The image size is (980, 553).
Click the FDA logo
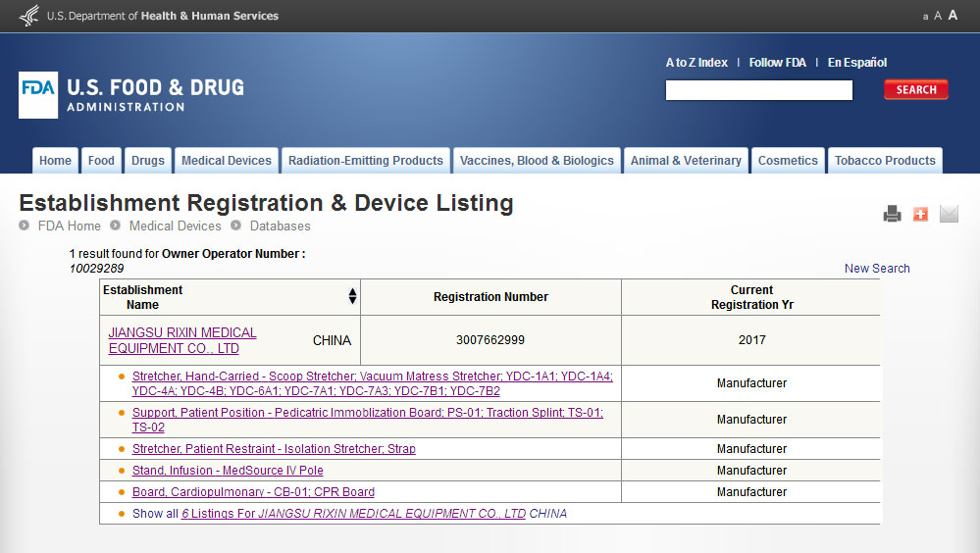pos(38,95)
